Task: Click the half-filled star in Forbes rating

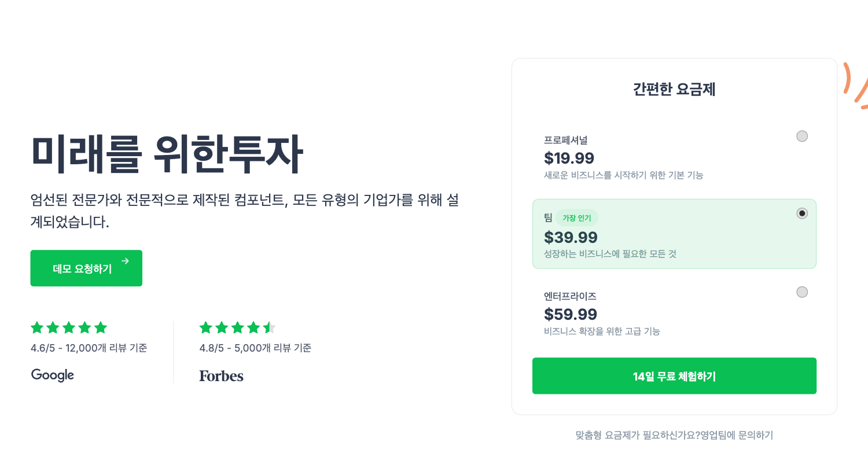Action: pyautogui.click(x=270, y=328)
